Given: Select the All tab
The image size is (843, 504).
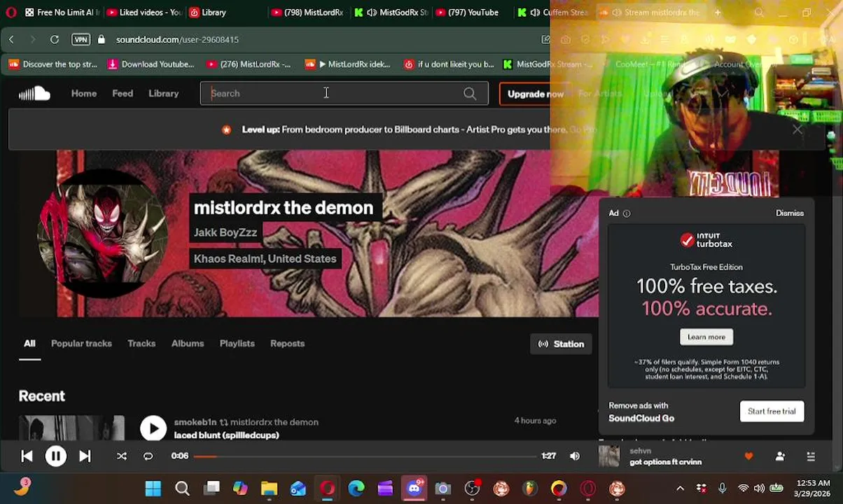Looking at the screenshot, I should click(x=29, y=344).
